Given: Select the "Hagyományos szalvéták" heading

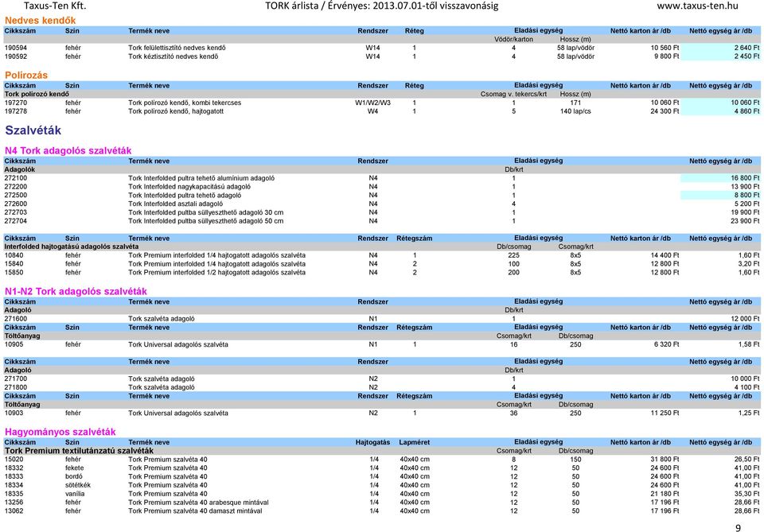Looking at the screenshot, I should 60,432.
